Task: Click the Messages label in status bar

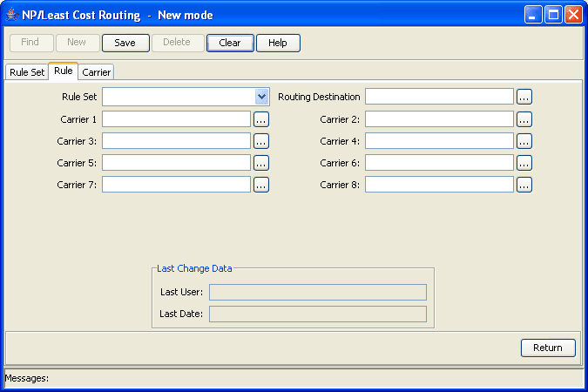Action: [x=27, y=378]
